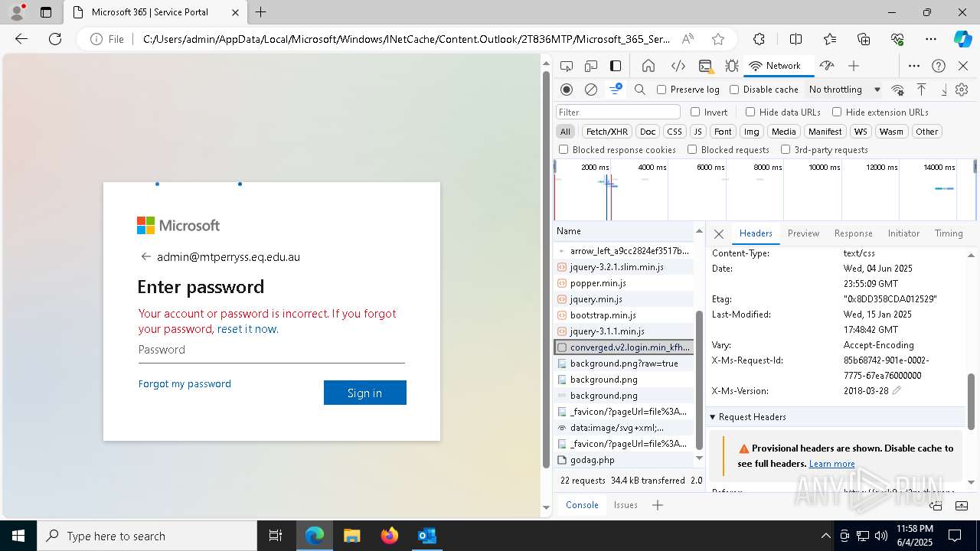Open network search magnifier icon

tap(640, 90)
